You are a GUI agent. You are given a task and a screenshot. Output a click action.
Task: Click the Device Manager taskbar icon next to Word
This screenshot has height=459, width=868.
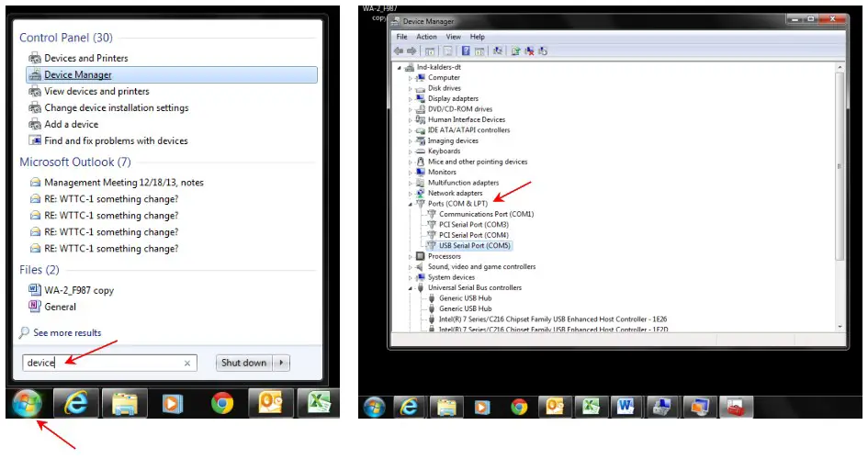coord(661,407)
